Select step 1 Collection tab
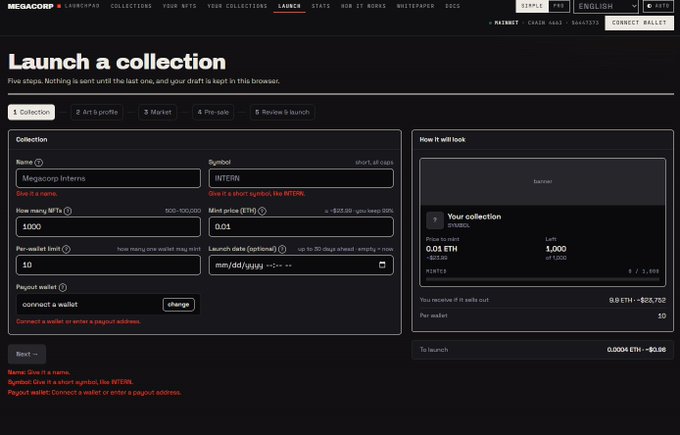Screen dimensions: 680x435 point(31,112)
